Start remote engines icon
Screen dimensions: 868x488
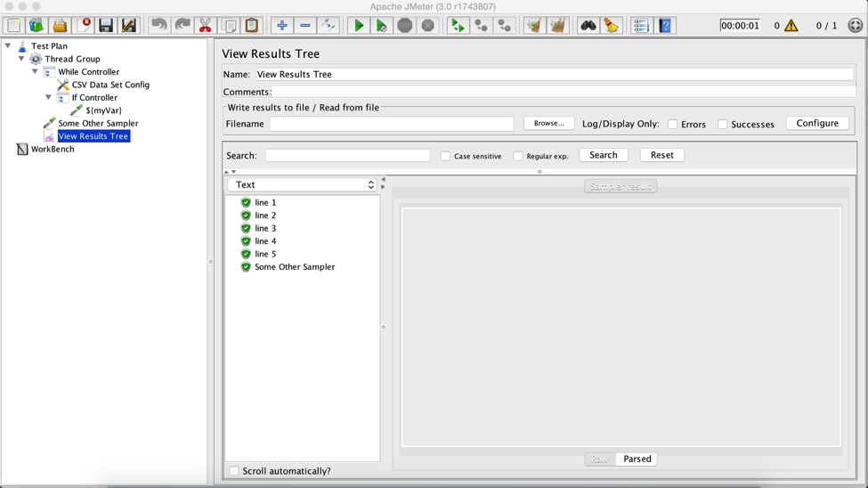point(458,26)
